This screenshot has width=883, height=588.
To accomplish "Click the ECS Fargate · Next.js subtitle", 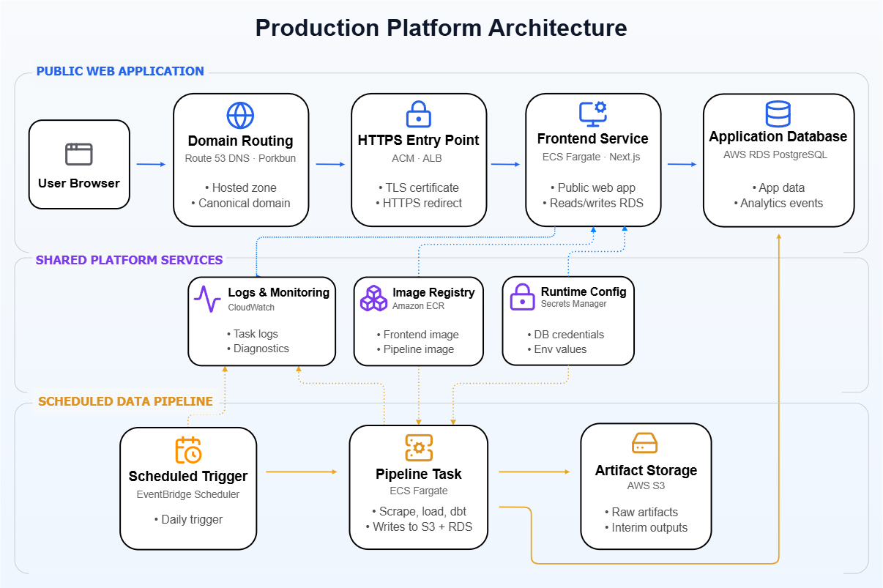I will click(x=593, y=157).
